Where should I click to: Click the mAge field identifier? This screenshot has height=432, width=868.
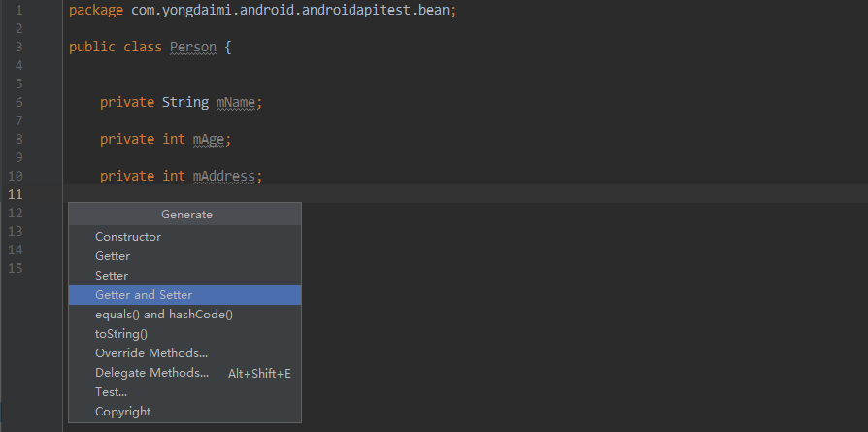[x=209, y=139]
